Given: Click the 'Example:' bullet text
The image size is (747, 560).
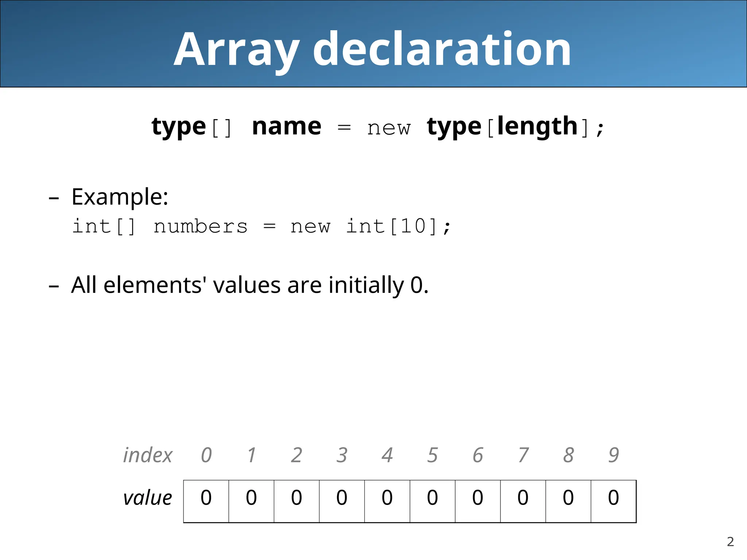Looking at the screenshot, I should point(120,197).
